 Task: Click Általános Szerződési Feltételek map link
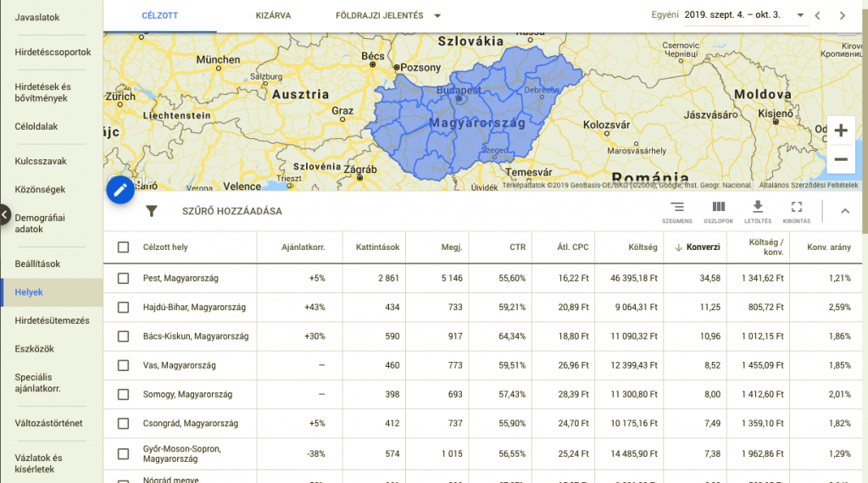click(x=808, y=186)
